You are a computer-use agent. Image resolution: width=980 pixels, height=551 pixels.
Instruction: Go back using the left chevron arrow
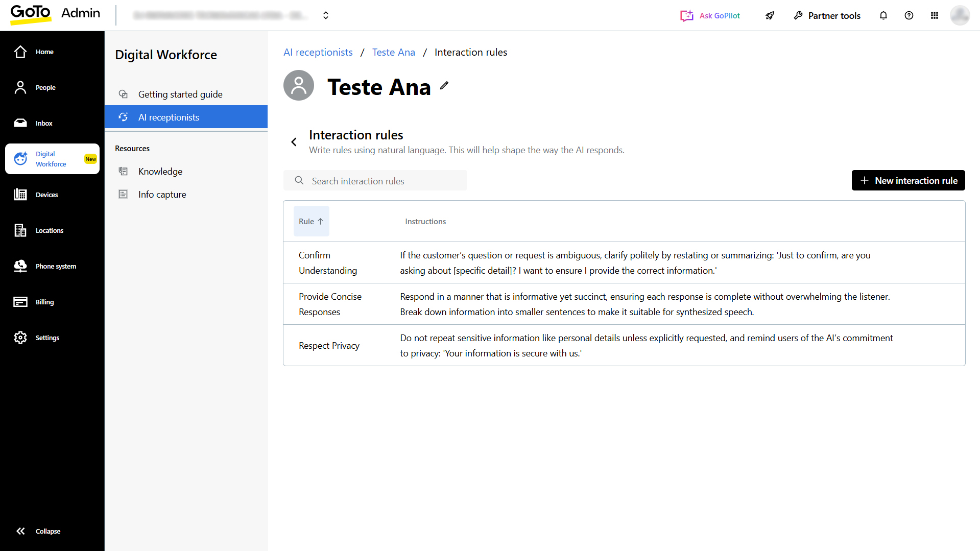[294, 142]
